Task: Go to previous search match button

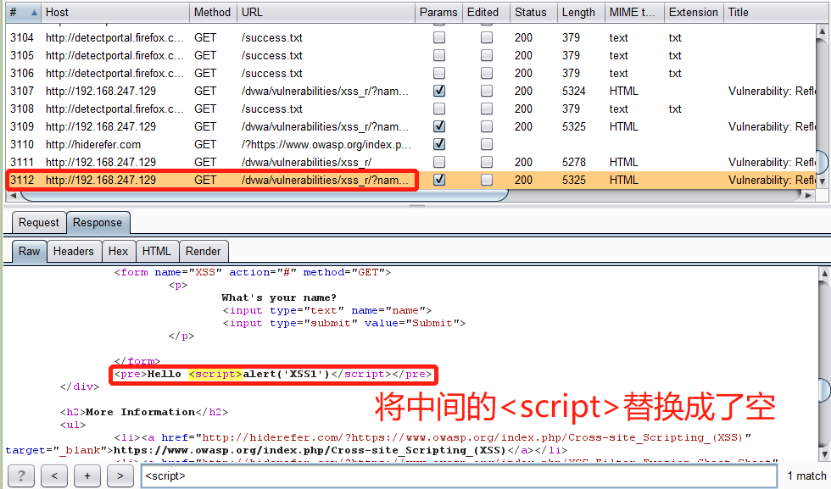Action: click(x=54, y=476)
